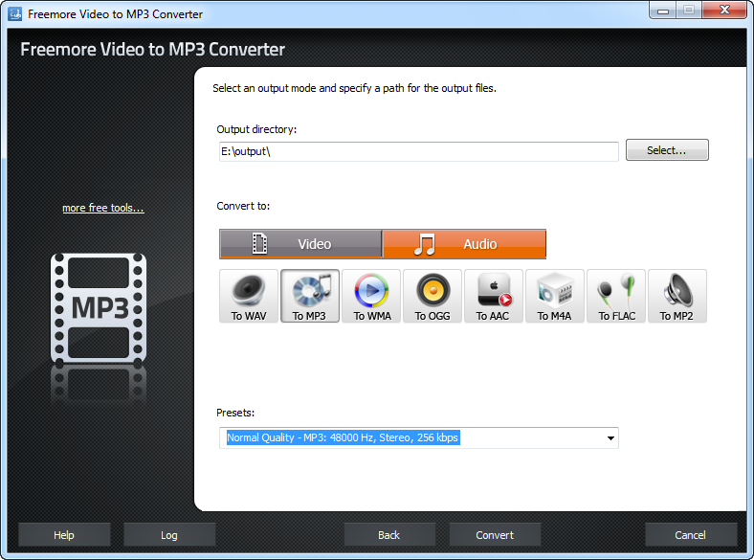The width and height of the screenshot is (754, 560).
Task: Choose the To MP2 format icon
Action: pyautogui.click(x=677, y=296)
